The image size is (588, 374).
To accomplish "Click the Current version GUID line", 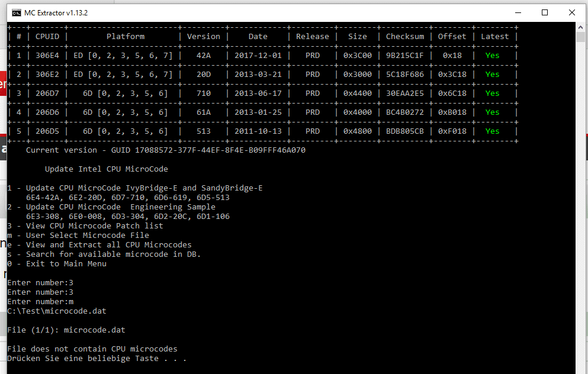I will (166, 150).
